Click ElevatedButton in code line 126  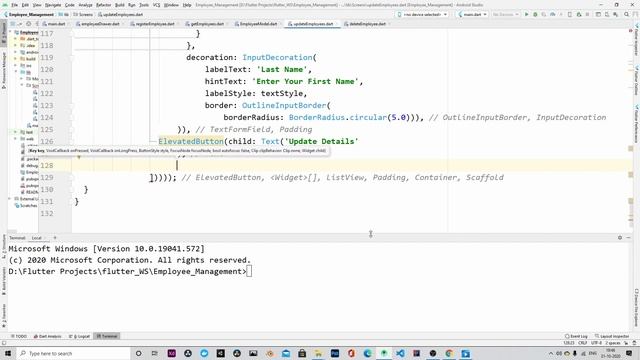[191, 142]
